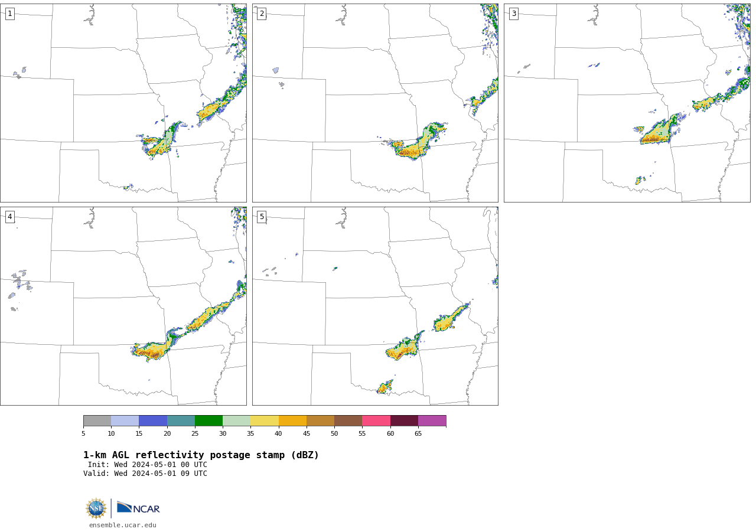Screen dimensions: 756x532
Task: Click the yellow 35-40 dBZ swatch
Action: (x=265, y=421)
